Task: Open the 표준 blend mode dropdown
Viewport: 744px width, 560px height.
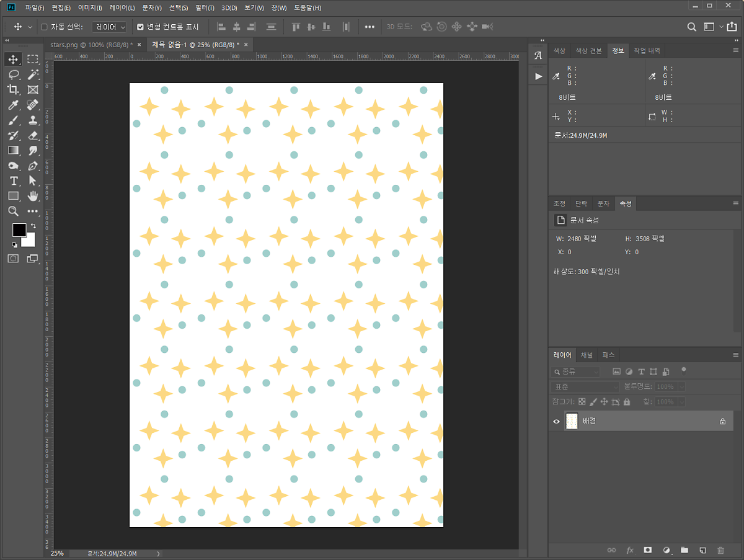Action: (x=585, y=387)
